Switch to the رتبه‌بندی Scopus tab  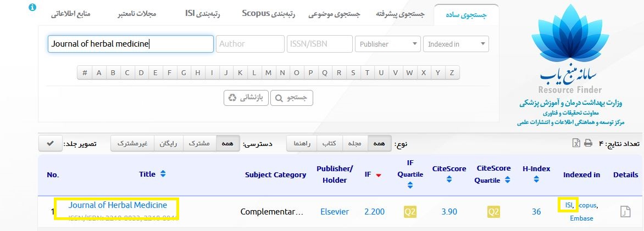click(269, 14)
